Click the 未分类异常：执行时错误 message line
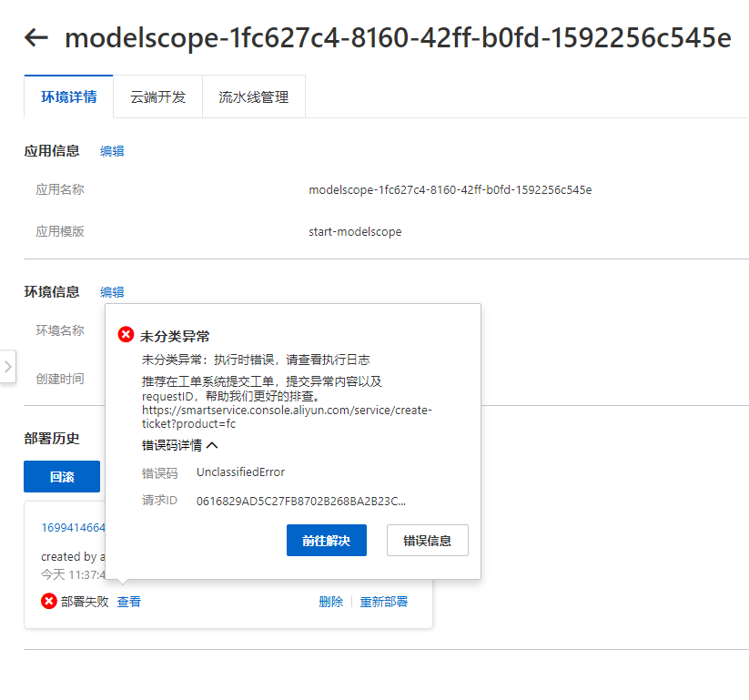 tap(256, 360)
